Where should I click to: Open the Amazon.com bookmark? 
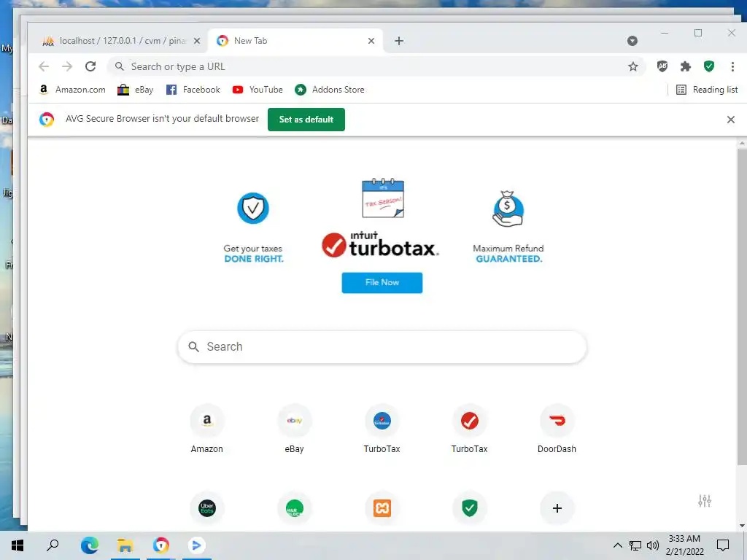pyautogui.click(x=72, y=90)
